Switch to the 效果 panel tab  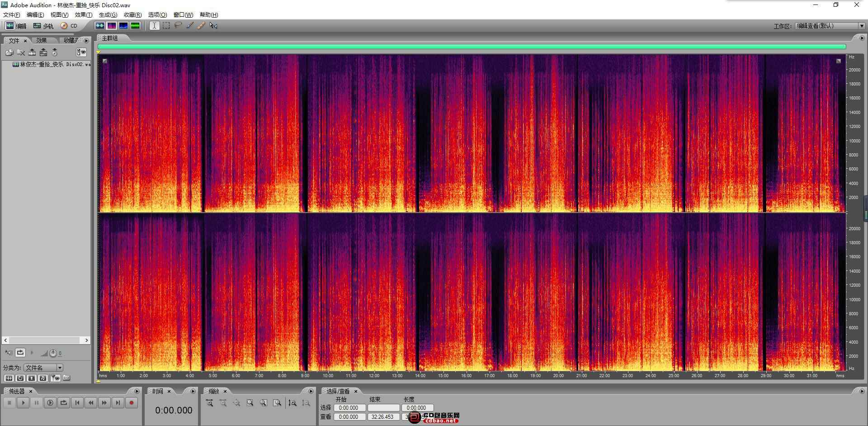point(42,40)
